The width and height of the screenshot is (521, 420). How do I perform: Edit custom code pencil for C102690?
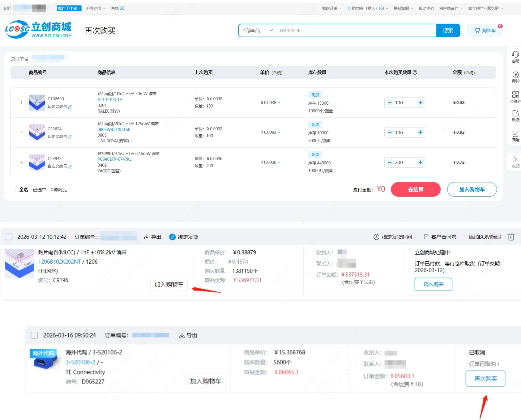70,107
